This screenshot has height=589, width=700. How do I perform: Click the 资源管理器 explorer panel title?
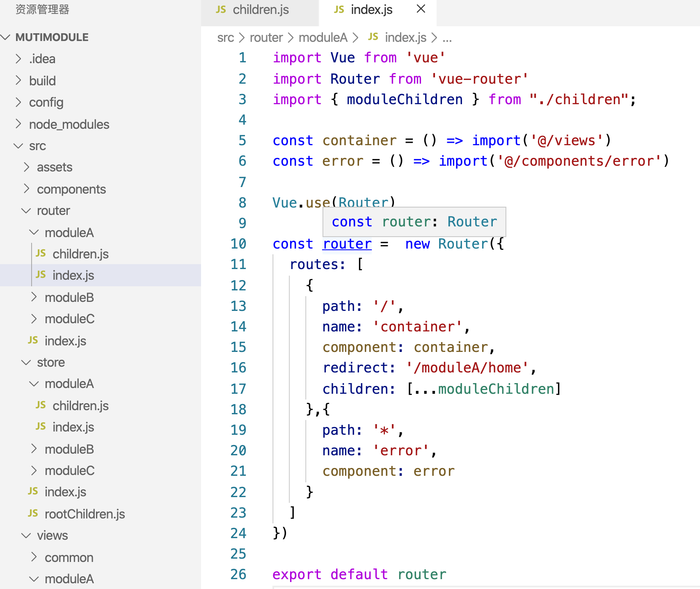pyautogui.click(x=42, y=9)
